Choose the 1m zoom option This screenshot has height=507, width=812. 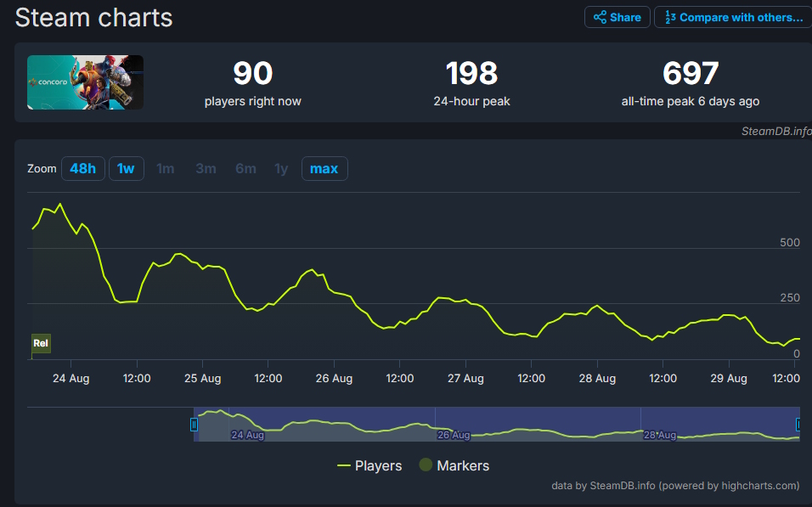tap(165, 168)
